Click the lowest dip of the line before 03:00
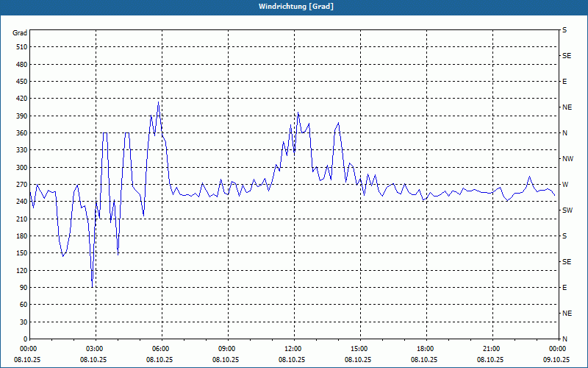The height and width of the screenshot is (368, 588). pyautogui.click(x=93, y=287)
